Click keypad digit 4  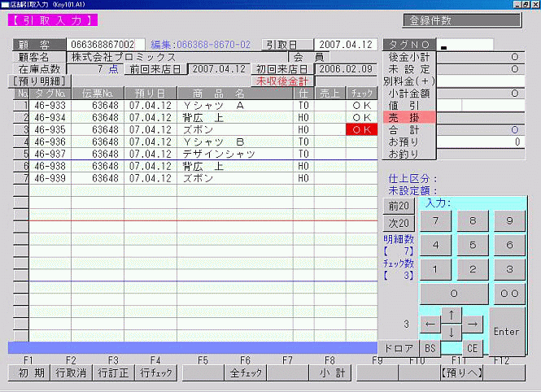click(x=435, y=245)
